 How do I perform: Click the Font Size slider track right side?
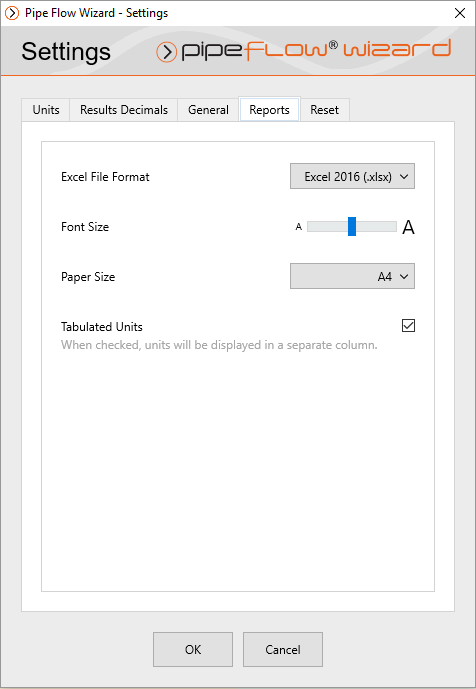point(376,227)
